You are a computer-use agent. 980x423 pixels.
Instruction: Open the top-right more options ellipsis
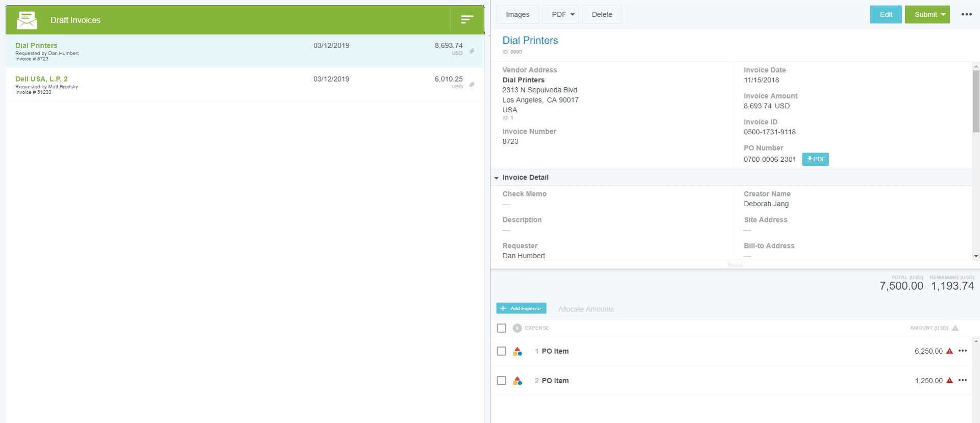pos(966,14)
